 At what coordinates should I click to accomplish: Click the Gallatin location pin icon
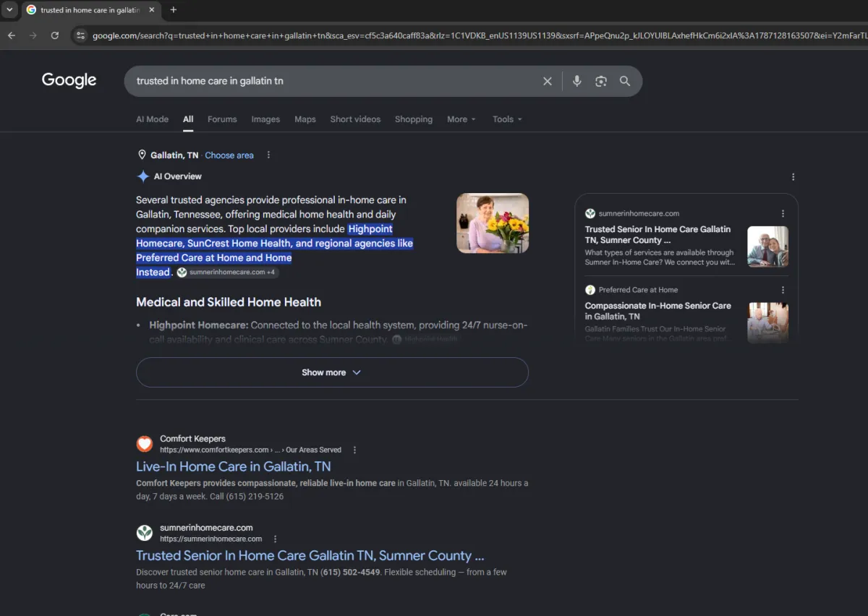coord(142,155)
